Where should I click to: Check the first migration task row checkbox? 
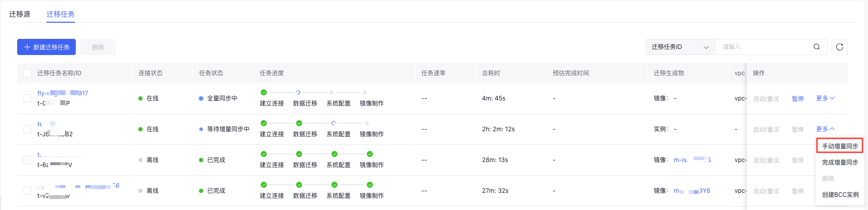point(27,98)
